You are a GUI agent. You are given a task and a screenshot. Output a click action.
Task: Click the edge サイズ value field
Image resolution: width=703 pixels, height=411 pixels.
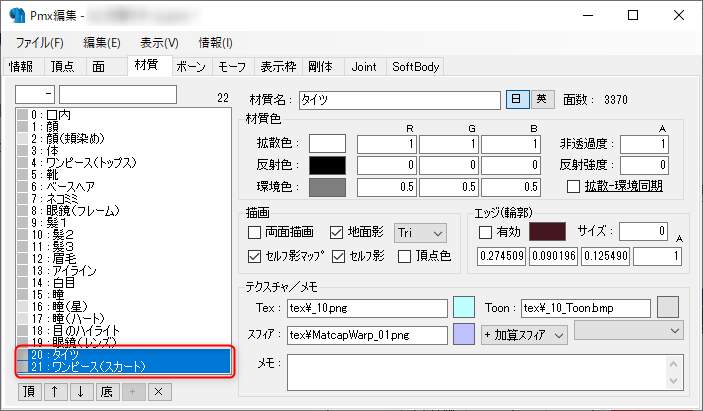tap(643, 231)
